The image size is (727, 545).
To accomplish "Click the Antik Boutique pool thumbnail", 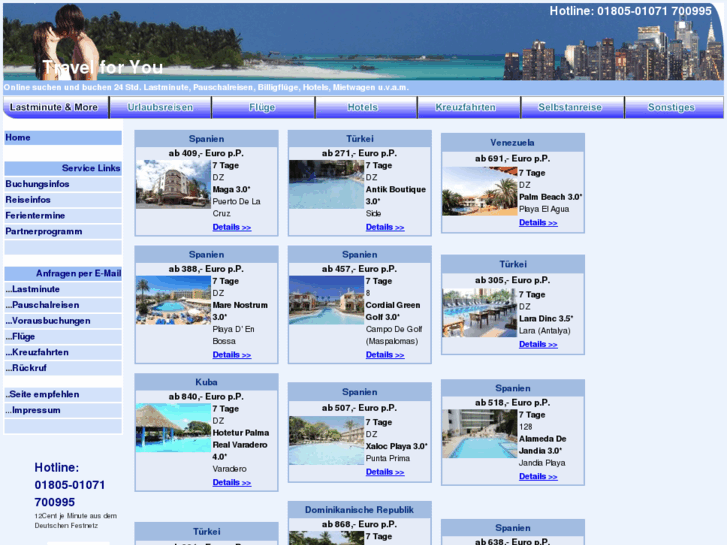I will coord(326,184).
